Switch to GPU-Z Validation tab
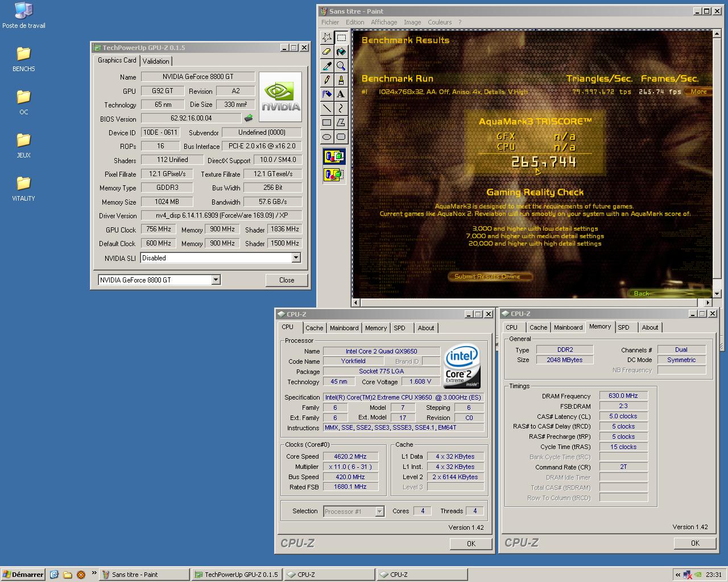Screen dimensions: 728x582 [x=156, y=61]
